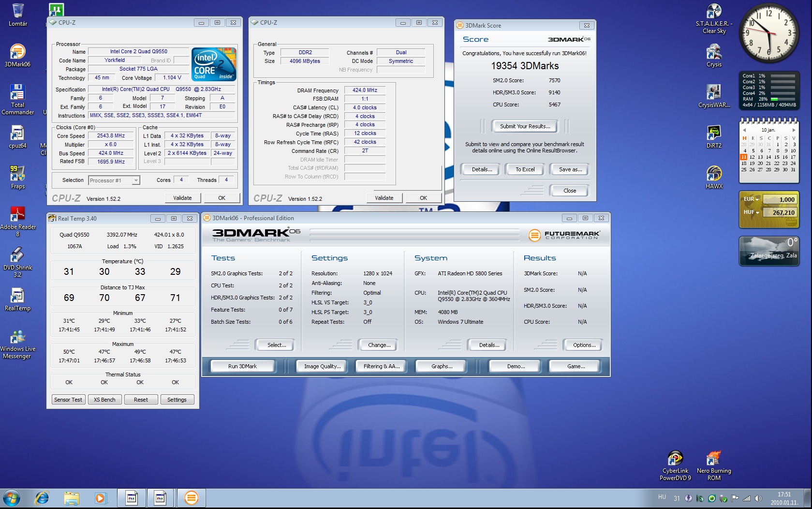Viewport: 812px width, 509px height.
Task: Launch Fraps from the desktop
Action: tap(17, 177)
